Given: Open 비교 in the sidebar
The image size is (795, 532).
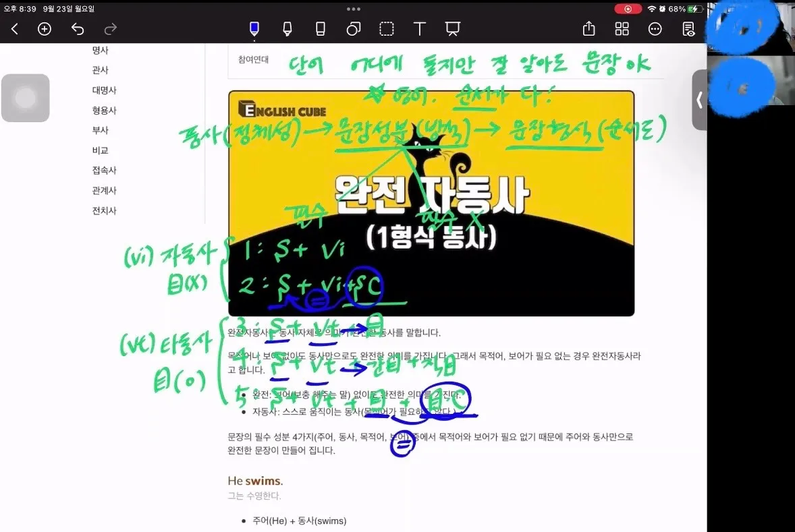Looking at the screenshot, I should (x=101, y=150).
